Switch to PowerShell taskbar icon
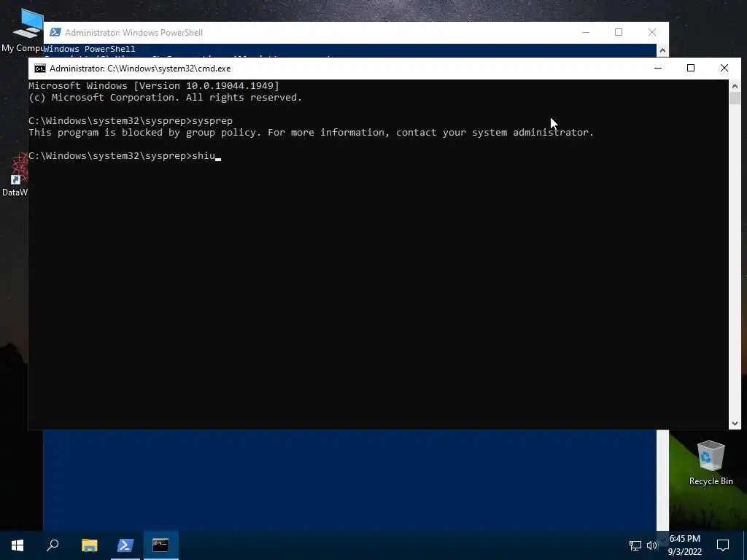This screenshot has height=560, width=747. (x=125, y=545)
